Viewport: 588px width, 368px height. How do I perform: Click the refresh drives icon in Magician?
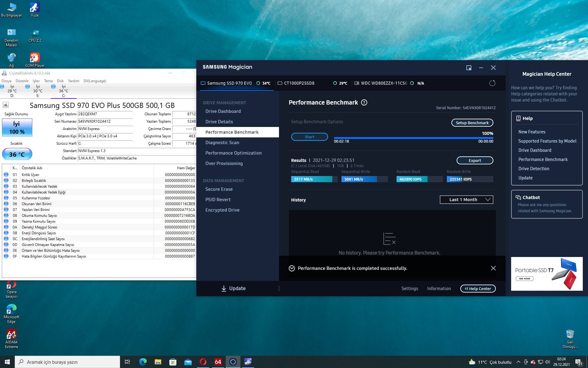coord(492,83)
